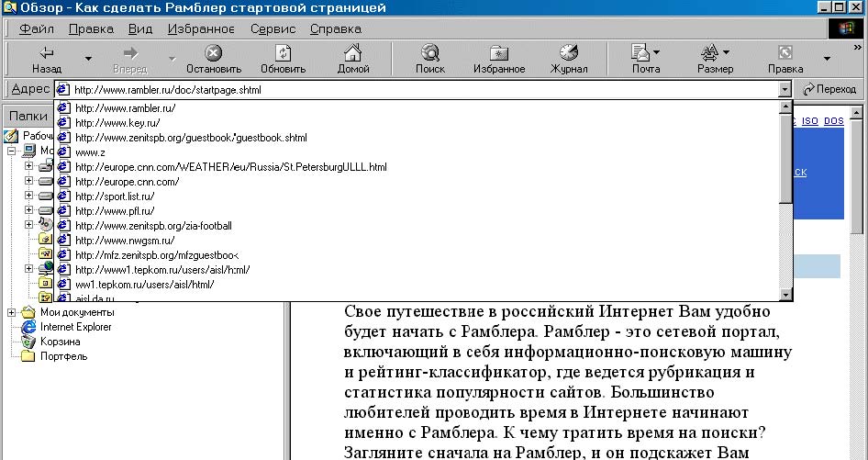Select http://sport.list.ru/ entry
Screen dimensions: 868x460
click(417, 196)
